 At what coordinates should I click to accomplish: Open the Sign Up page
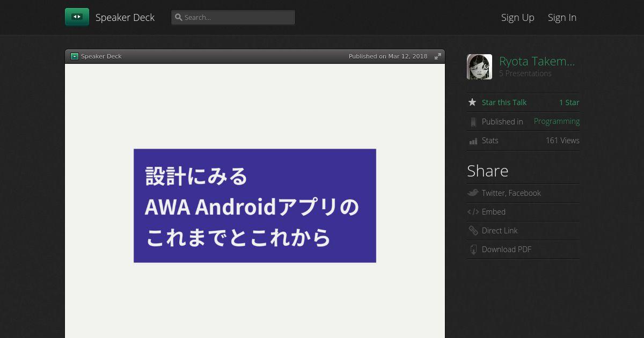click(x=518, y=17)
